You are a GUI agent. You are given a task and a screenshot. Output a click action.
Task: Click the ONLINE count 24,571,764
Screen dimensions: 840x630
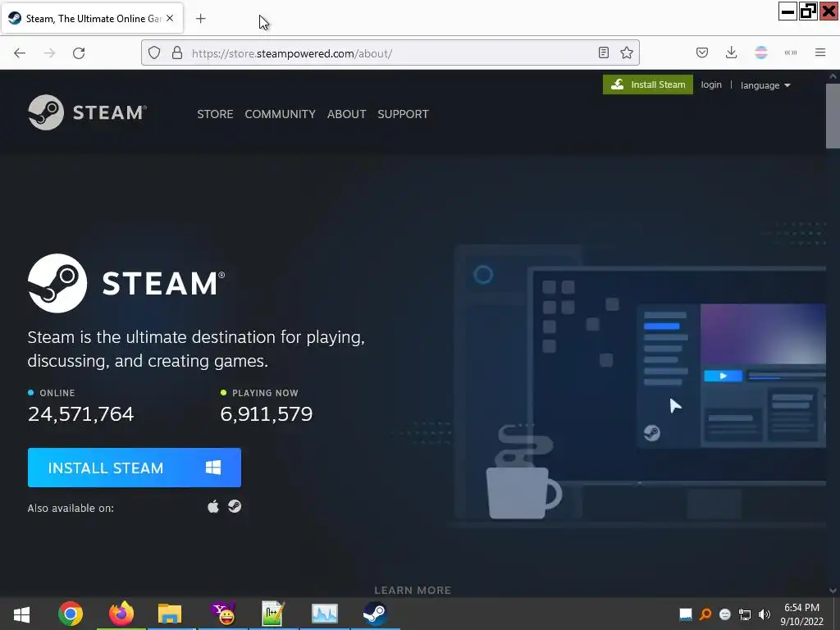(81, 413)
